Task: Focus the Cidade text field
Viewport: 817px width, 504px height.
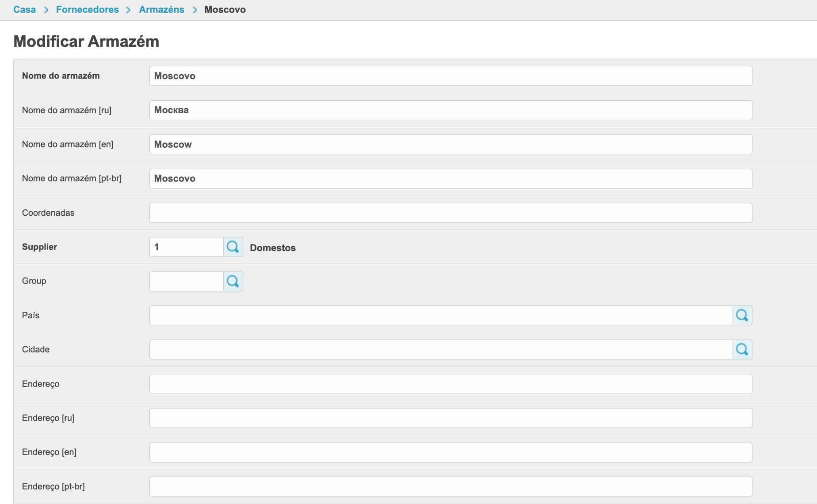Action: click(x=440, y=349)
